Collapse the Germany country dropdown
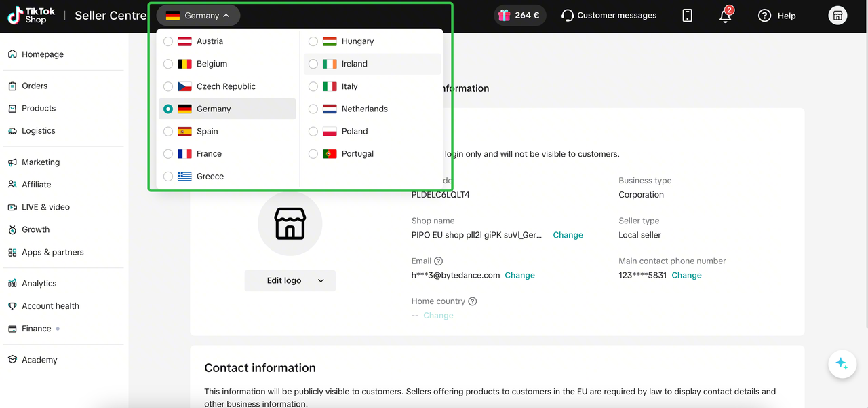Viewport: 868px width, 408px height. click(x=198, y=16)
